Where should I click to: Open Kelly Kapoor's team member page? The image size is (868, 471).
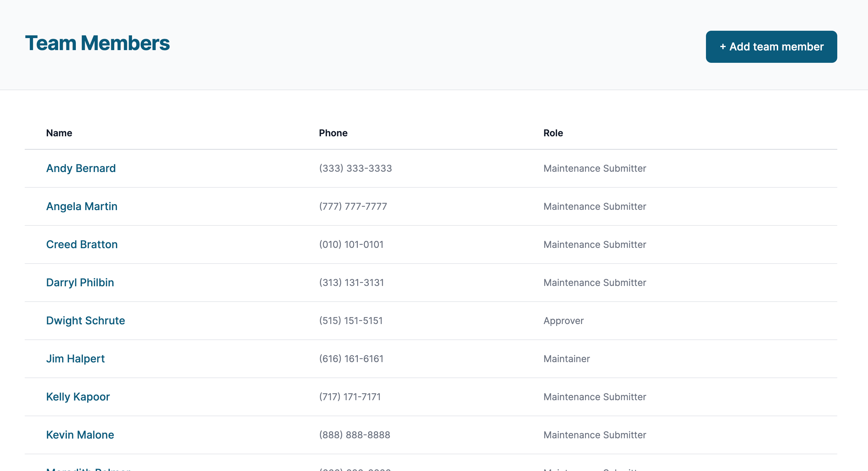click(x=78, y=397)
